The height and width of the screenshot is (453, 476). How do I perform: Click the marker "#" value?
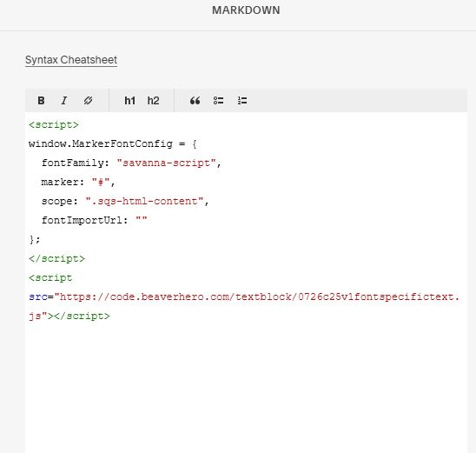coord(101,182)
